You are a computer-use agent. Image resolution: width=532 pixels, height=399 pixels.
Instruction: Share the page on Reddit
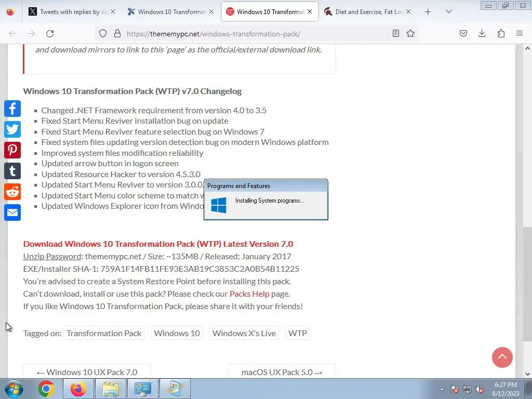[x=12, y=192]
